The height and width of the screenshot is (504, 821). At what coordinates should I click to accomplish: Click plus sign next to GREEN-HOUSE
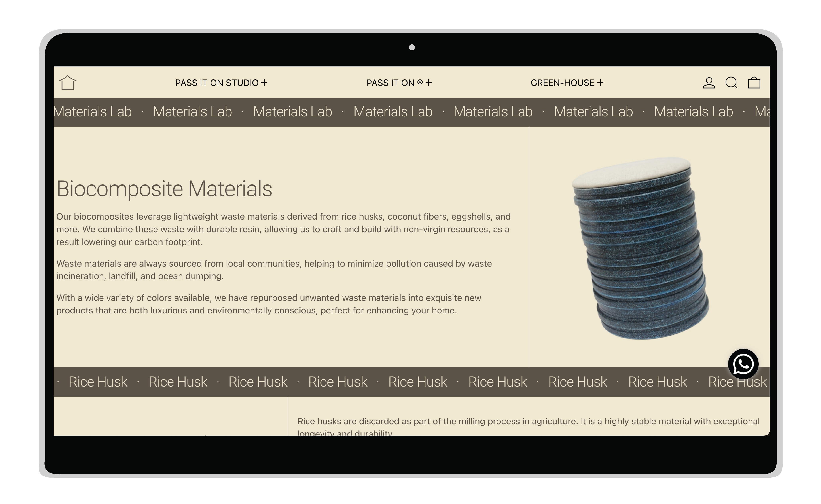(600, 83)
